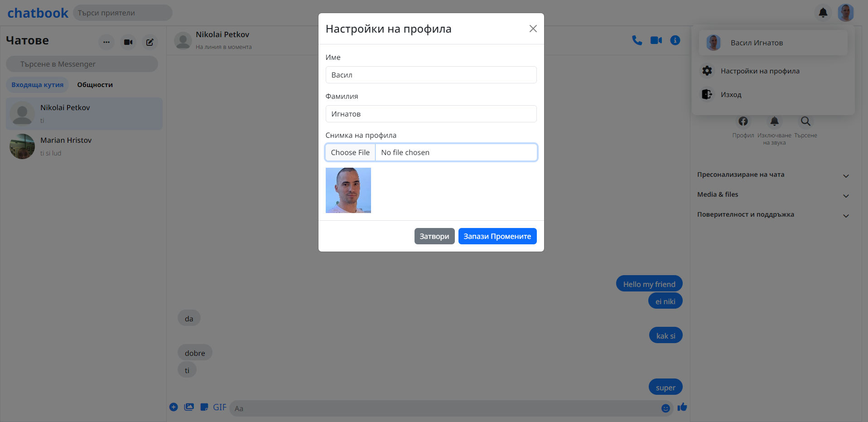This screenshot has height=422, width=868.
Task: Click the plus icon for more attachments
Action: (x=174, y=407)
